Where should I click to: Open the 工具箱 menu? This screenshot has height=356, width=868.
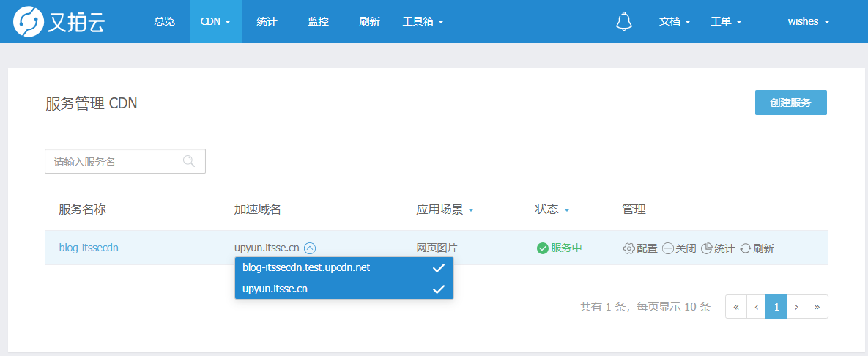pos(423,21)
